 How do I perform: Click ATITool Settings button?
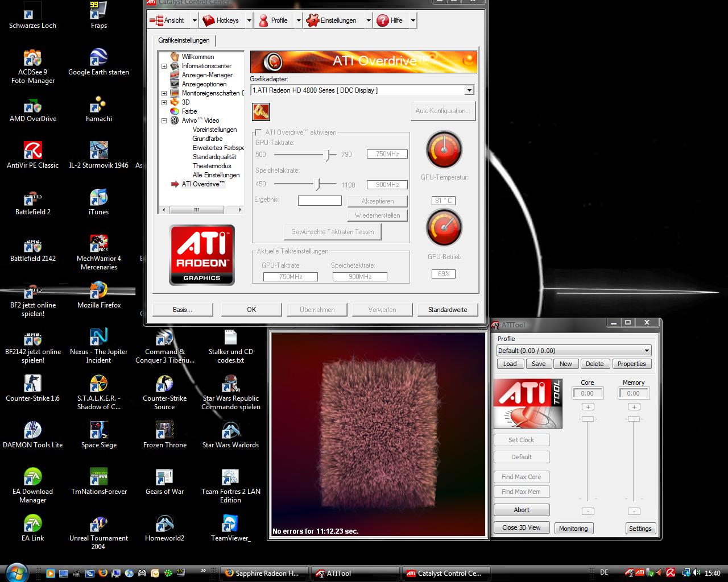pyautogui.click(x=640, y=529)
